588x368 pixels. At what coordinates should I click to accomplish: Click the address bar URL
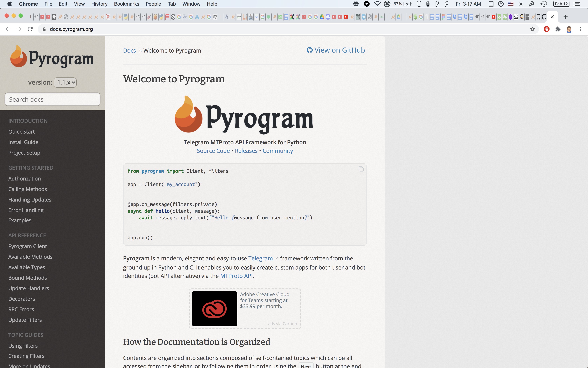[71, 29]
